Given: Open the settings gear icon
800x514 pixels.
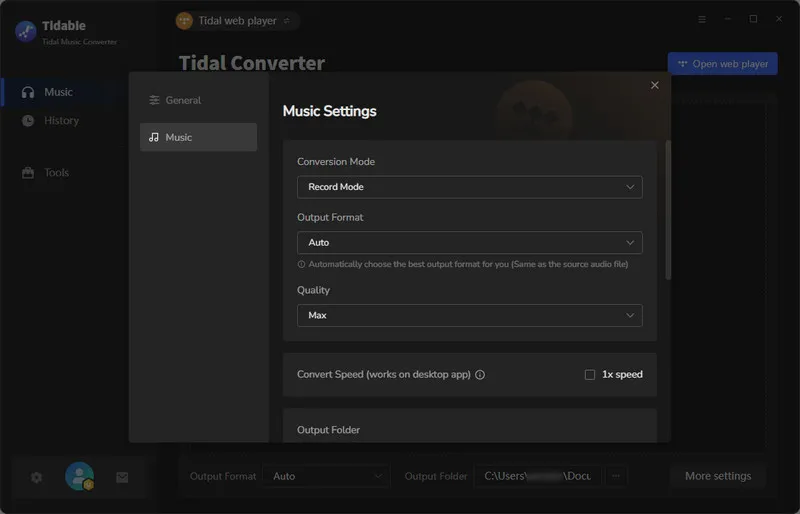Looking at the screenshot, I should [x=36, y=477].
